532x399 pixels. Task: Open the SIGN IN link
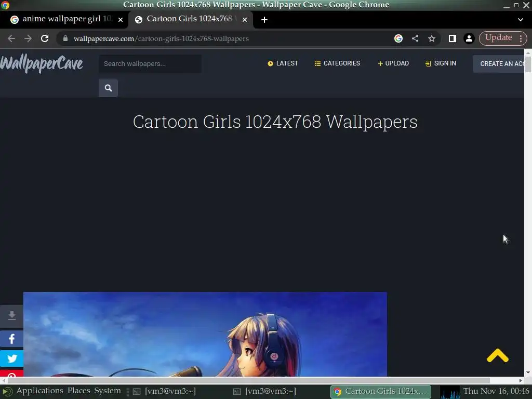click(x=441, y=63)
